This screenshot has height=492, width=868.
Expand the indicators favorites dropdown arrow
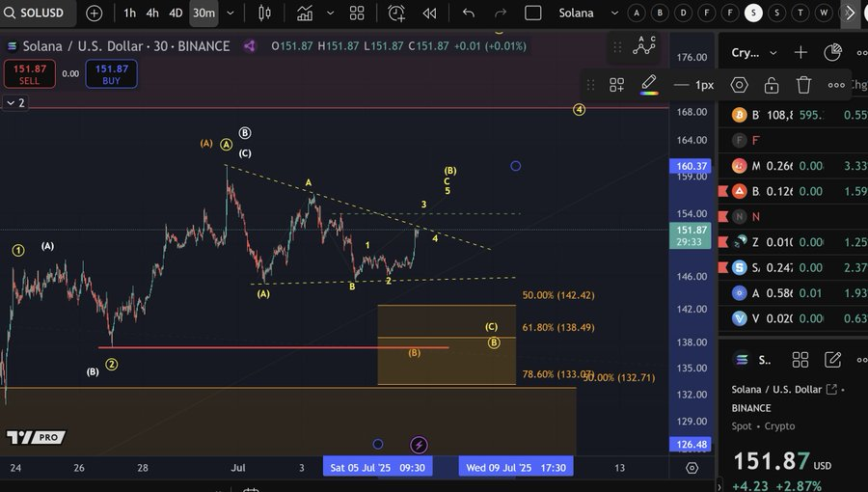(x=331, y=13)
